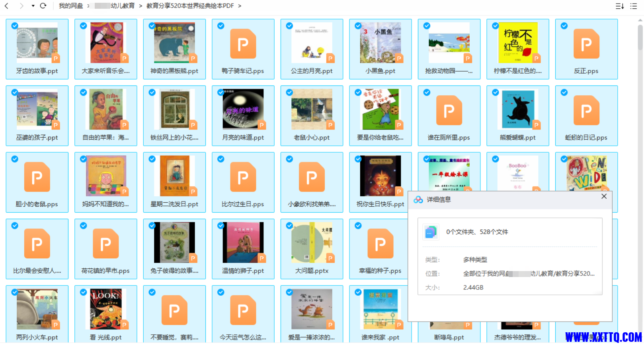Select the 反正.pps orange file icon
Viewport: 644px width, 345px height.
586,44
